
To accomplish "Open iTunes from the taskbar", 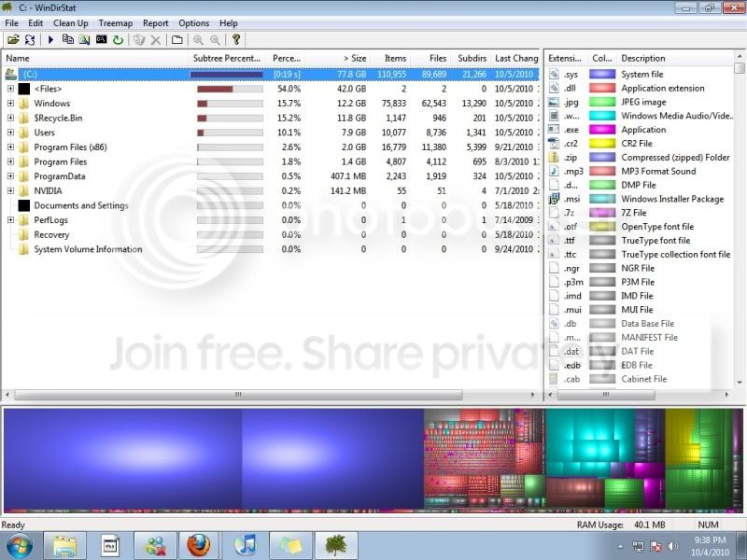I will (247, 546).
